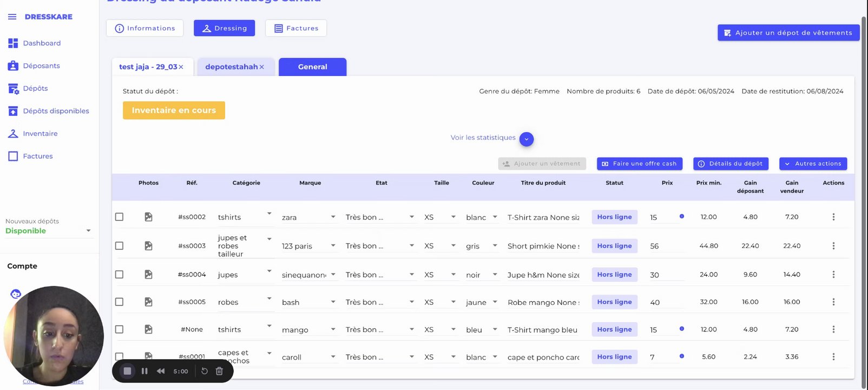Delete the screen recording with trash icon
Viewport: 868px width, 390px height.
tap(219, 371)
